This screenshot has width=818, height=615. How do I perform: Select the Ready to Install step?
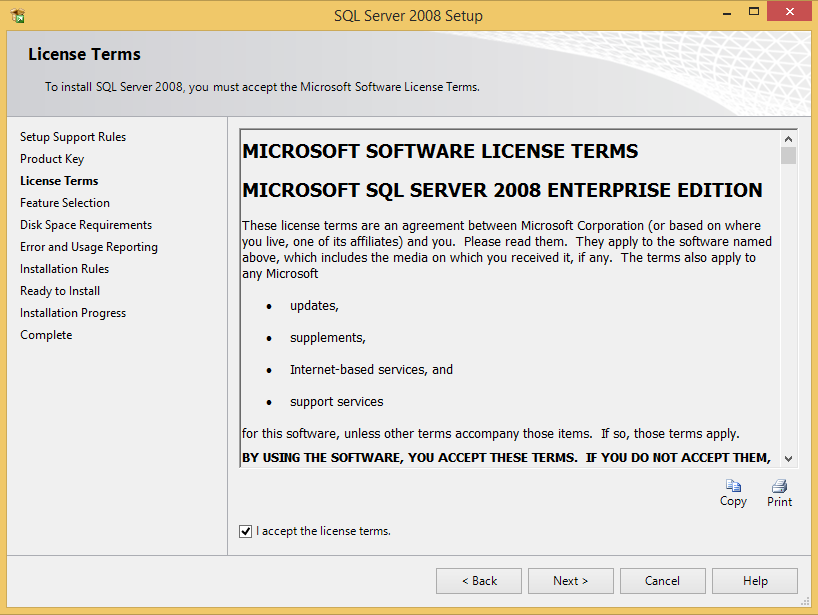[x=60, y=291]
